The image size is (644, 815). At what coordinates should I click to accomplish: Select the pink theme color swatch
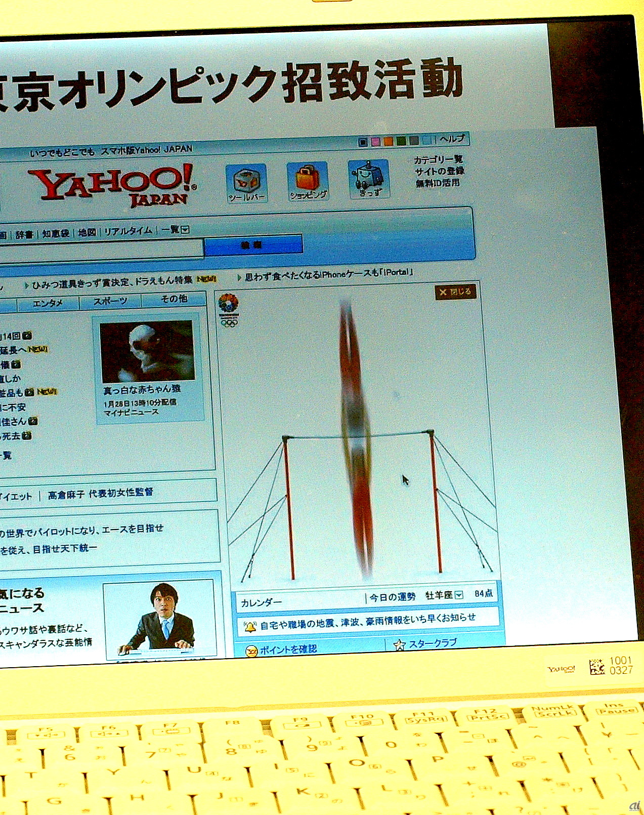click(x=376, y=142)
